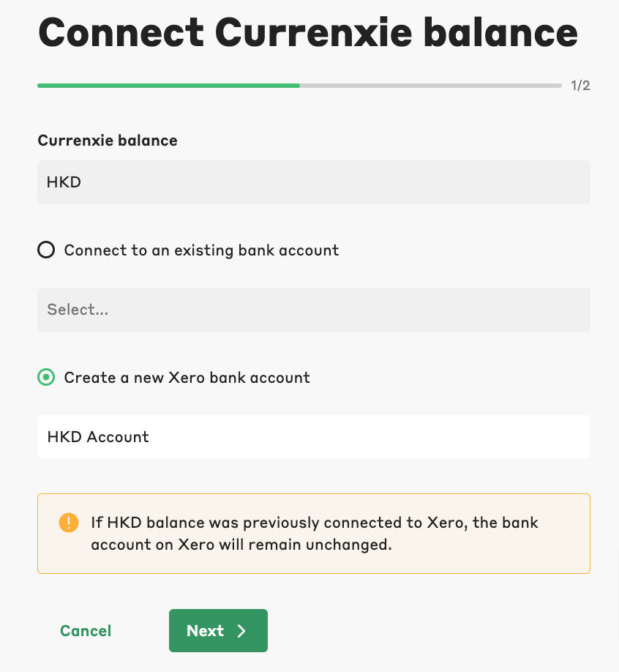The height and width of the screenshot is (672, 619).
Task: Click the chevron arrow on Next button
Action: 242,631
